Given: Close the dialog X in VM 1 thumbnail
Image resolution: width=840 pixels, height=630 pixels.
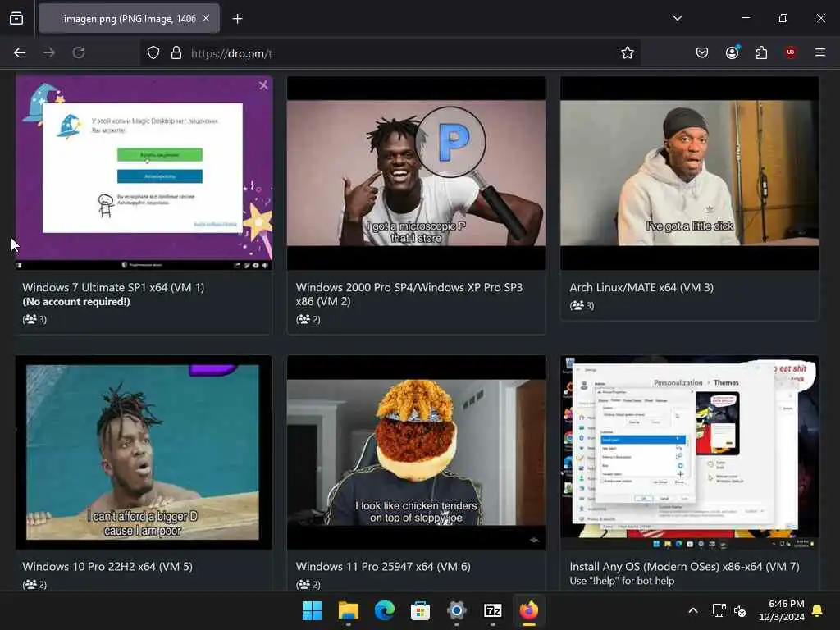Looking at the screenshot, I should tap(263, 85).
